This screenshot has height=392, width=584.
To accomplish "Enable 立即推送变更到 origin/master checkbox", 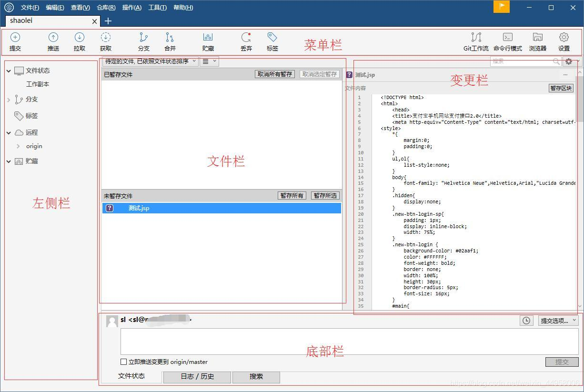I will coord(124,362).
